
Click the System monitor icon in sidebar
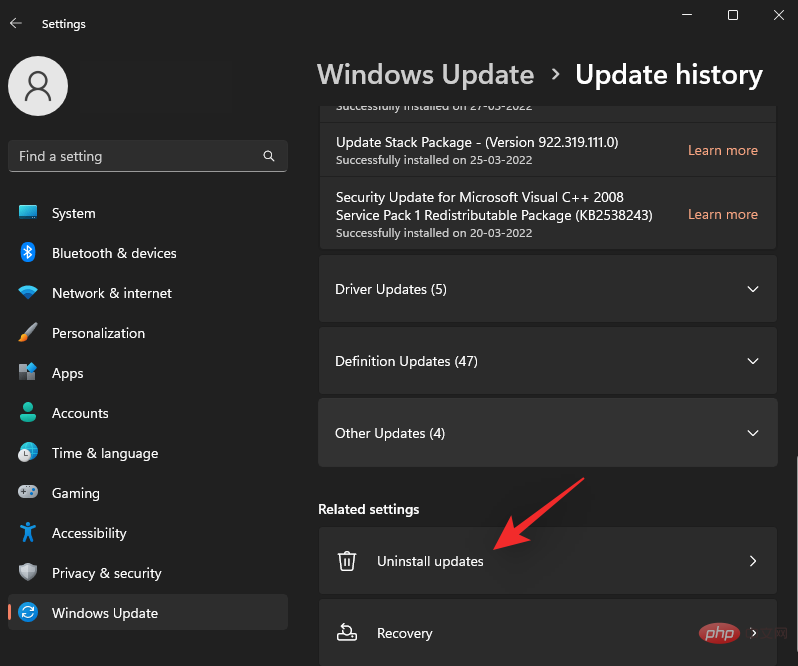point(28,213)
